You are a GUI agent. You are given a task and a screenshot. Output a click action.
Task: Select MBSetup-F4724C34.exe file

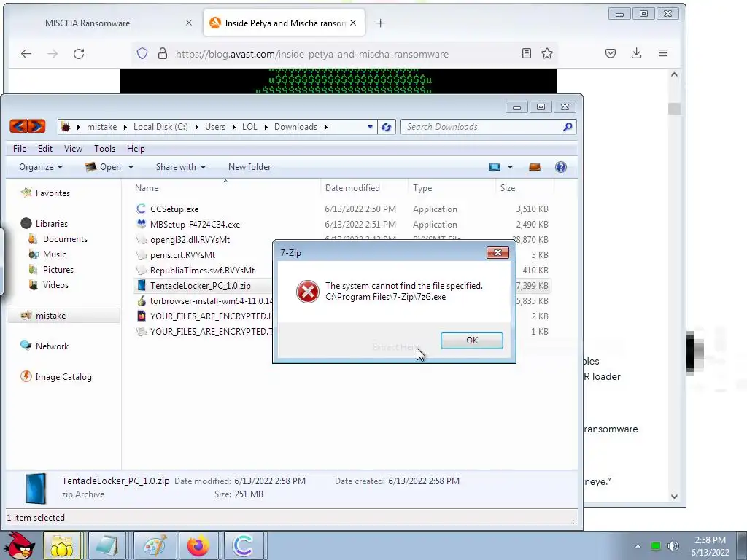pos(195,225)
